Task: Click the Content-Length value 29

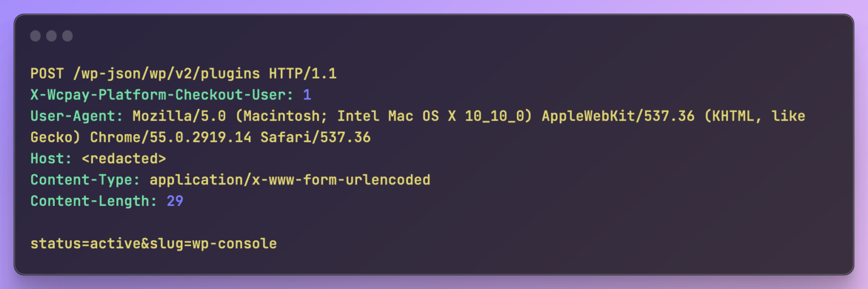Action: [175, 201]
